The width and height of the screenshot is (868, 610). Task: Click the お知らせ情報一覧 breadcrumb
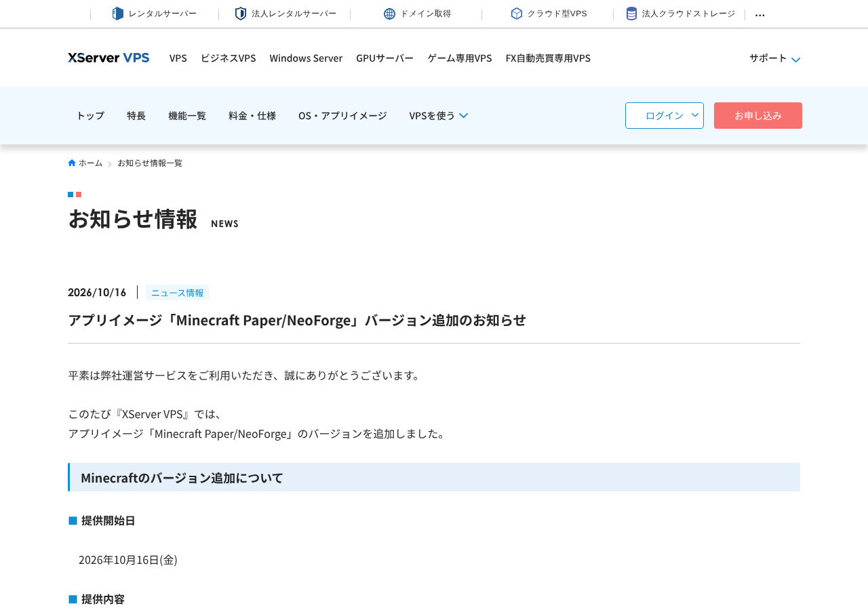[x=150, y=163]
